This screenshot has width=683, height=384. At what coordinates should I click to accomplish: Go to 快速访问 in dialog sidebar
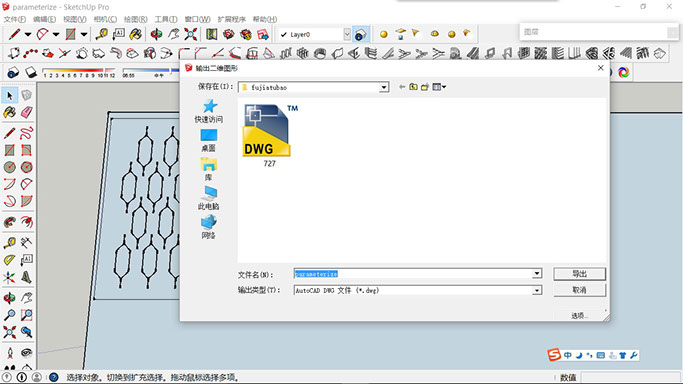pyautogui.click(x=209, y=111)
